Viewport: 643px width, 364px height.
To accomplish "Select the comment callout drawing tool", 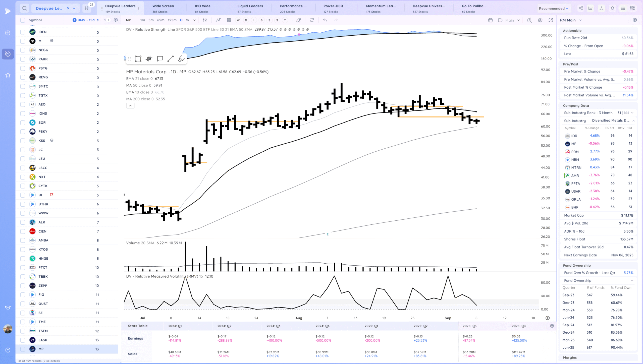I will (x=160, y=59).
